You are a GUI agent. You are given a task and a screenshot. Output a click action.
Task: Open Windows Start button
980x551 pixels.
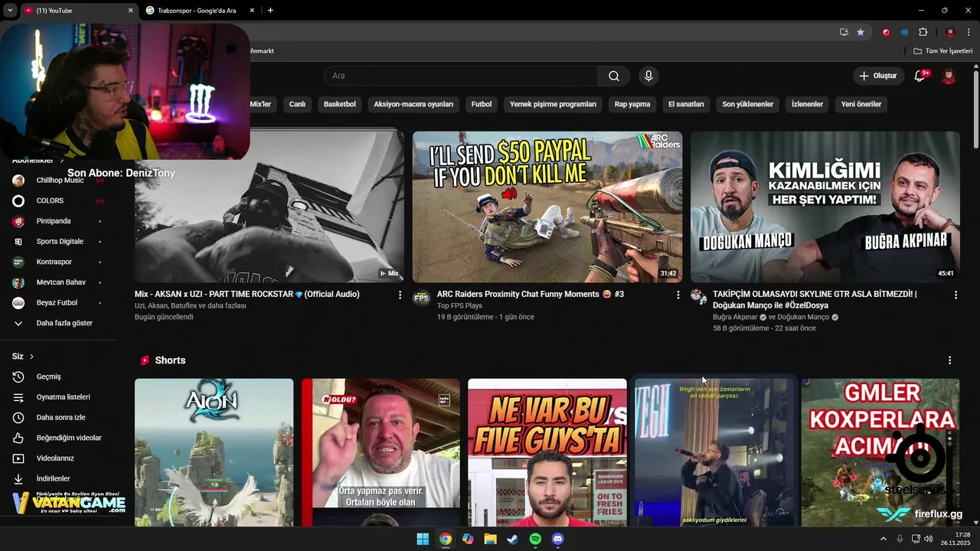tap(423, 539)
